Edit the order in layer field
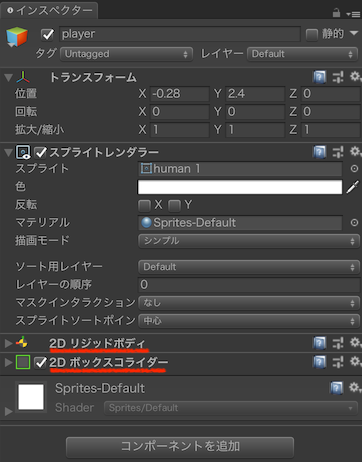 [249, 285]
